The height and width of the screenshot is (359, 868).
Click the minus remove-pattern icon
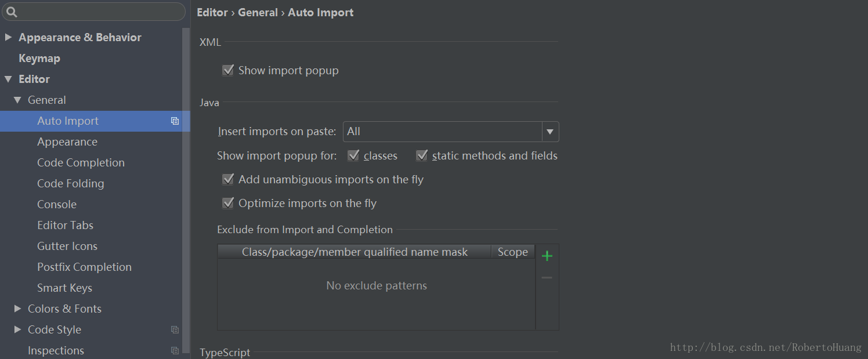click(x=547, y=278)
